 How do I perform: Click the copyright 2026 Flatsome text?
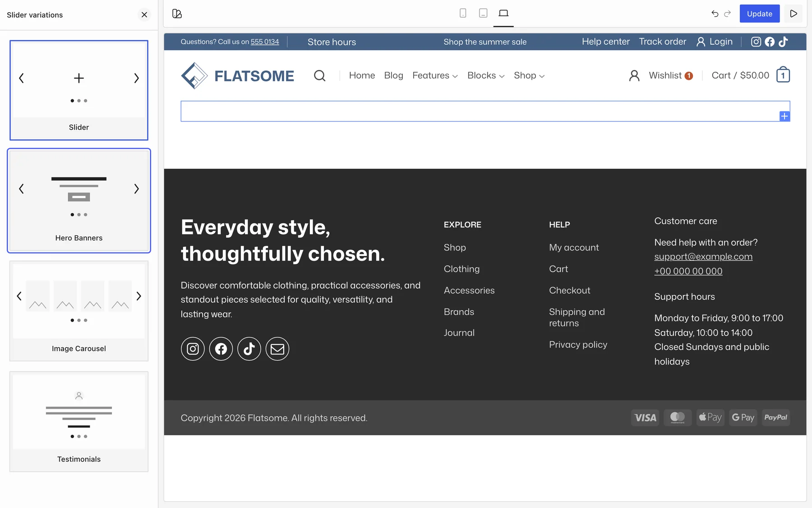pos(274,418)
